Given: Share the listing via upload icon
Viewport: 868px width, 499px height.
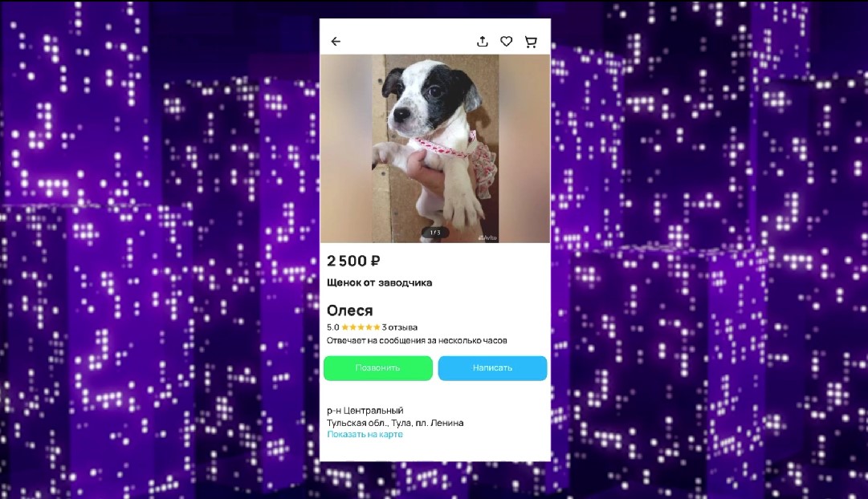Looking at the screenshot, I should (482, 42).
